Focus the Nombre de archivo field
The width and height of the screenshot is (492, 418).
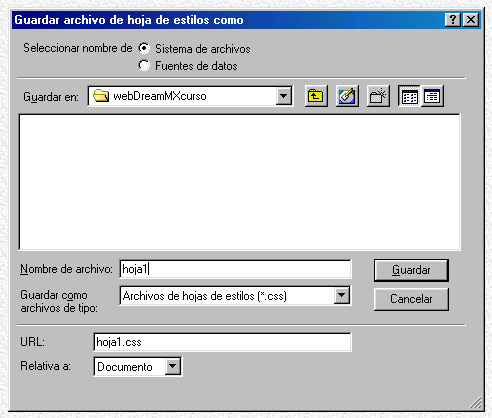click(x=235, y=269)
